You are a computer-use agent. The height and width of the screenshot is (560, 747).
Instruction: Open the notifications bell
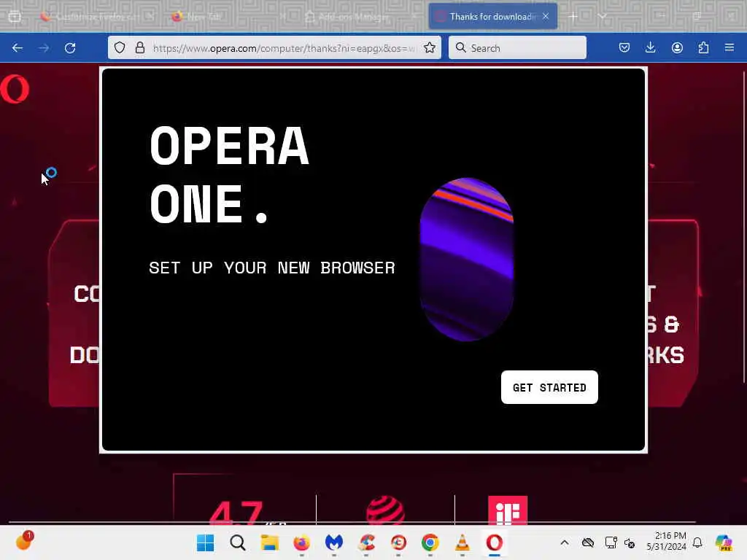click(697, 542)
